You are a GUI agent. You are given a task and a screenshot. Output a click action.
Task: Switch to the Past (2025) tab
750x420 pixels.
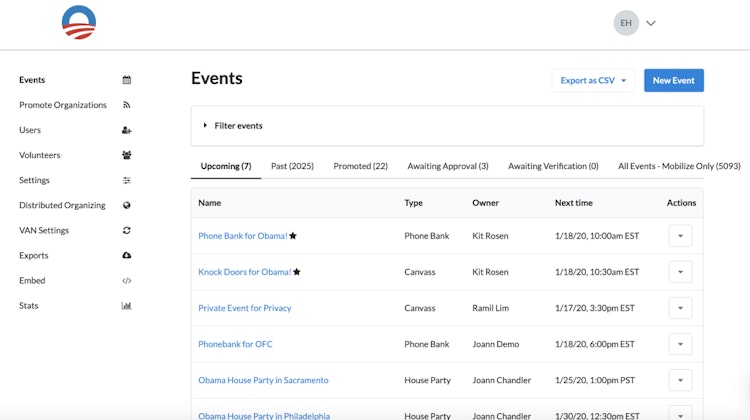pyautogui.click(x=292, y=166)
